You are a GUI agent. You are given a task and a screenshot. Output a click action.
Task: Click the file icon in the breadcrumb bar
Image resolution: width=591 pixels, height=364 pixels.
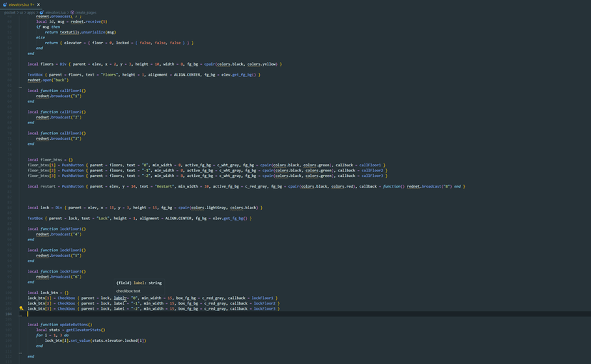click(x=42, y=12)
